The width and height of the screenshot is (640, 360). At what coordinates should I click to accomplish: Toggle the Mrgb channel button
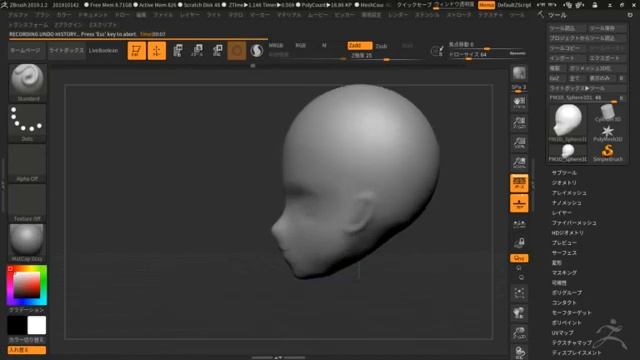click(x=276, y=46)
